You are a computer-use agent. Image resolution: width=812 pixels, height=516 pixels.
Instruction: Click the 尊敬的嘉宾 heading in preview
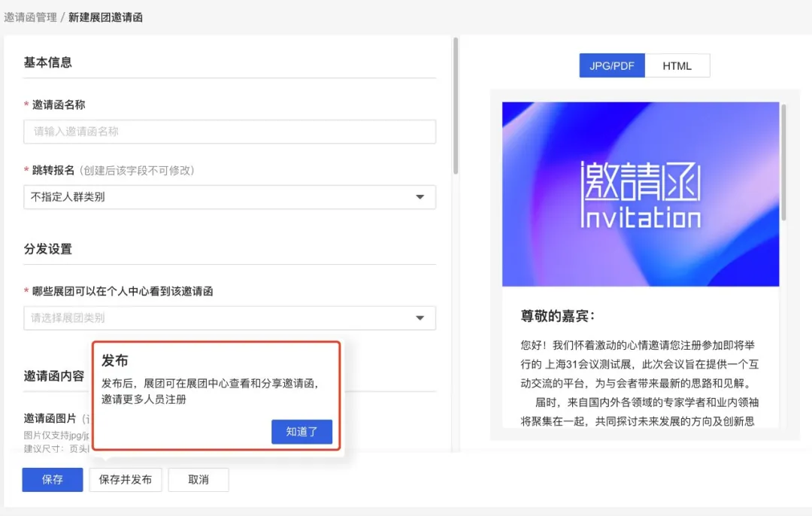(x=558, y=316)
